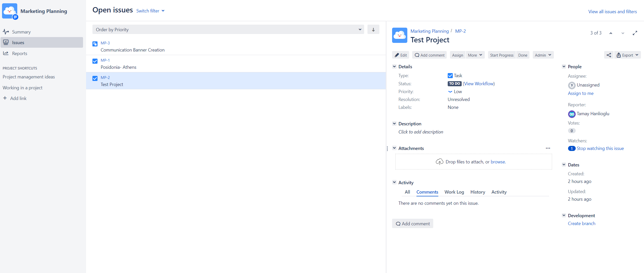Click the MP-1 task type icon
The image size is (644, 273).
point(95,61)
